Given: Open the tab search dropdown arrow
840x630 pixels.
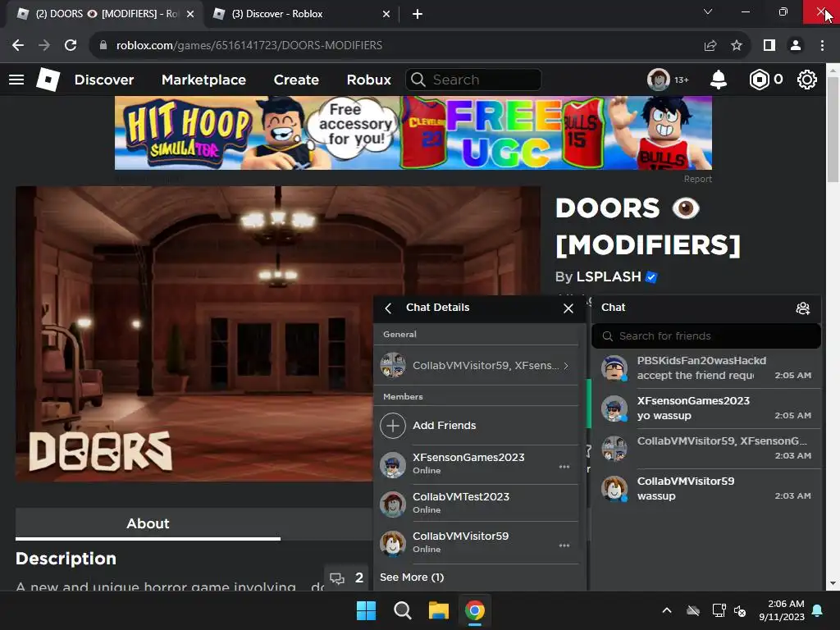Looking at the screenshot, I should (x=708, y=11).
